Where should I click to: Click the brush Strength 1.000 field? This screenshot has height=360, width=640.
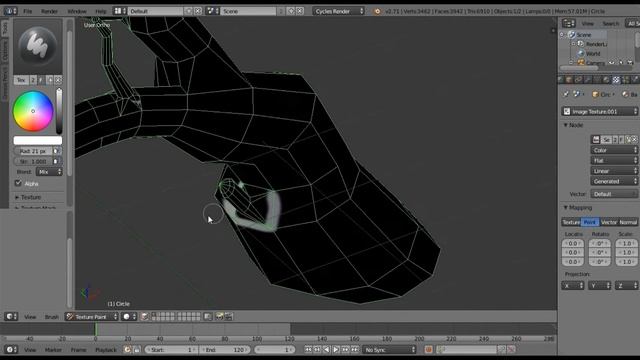[x=33, y=161]
